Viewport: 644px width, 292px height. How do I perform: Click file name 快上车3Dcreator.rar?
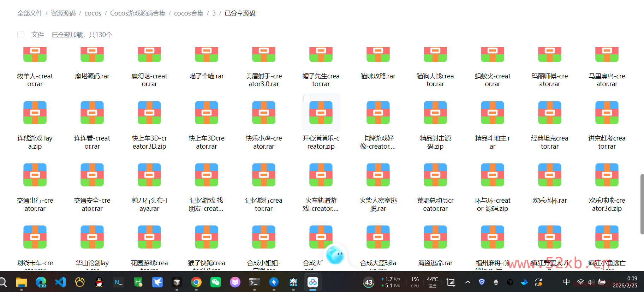[x=207, y=142]
